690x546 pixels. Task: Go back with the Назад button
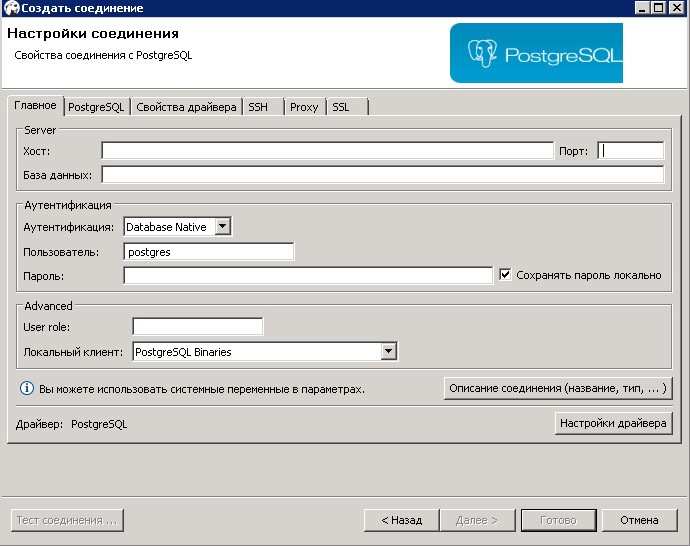pyautogui.click(x=401, y=520)
